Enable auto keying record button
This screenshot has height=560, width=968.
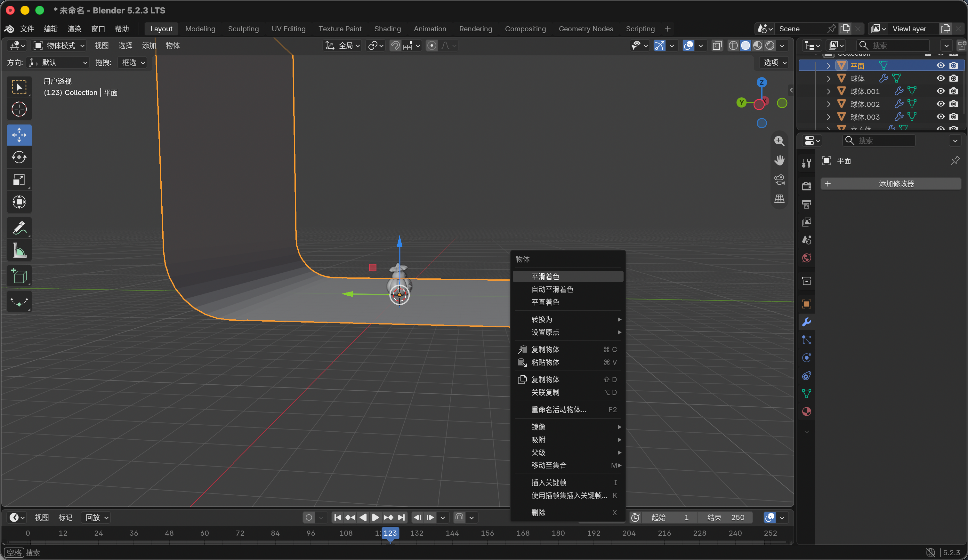pyautogui.click(x=309, y=517)
